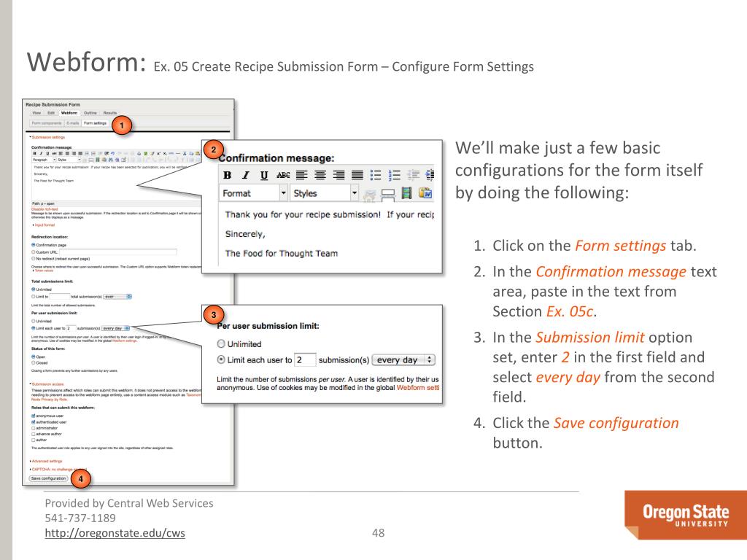Set form status to Closed
Viewport: 747px width, 560px height.
click(x=34, y=363)
